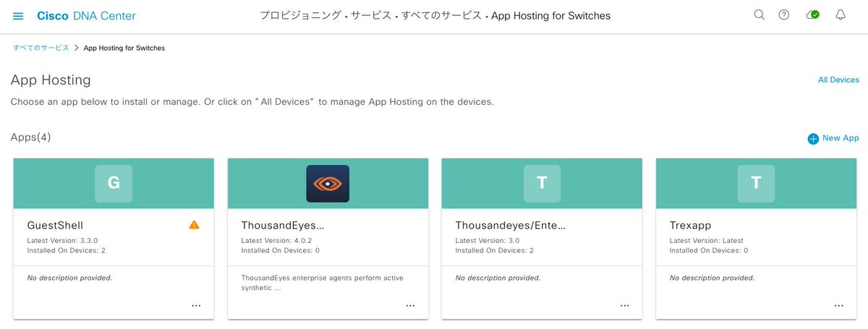Click the Thousandeyes/Ente... T icon

point(542,184)
